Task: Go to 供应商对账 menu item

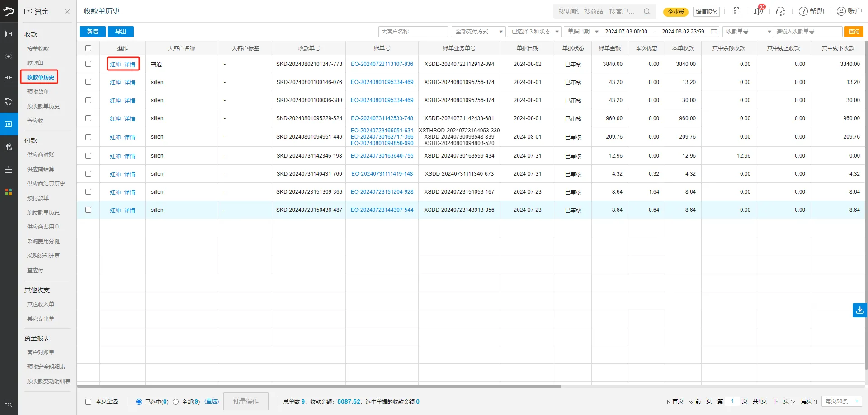Action: coord(41,155)
